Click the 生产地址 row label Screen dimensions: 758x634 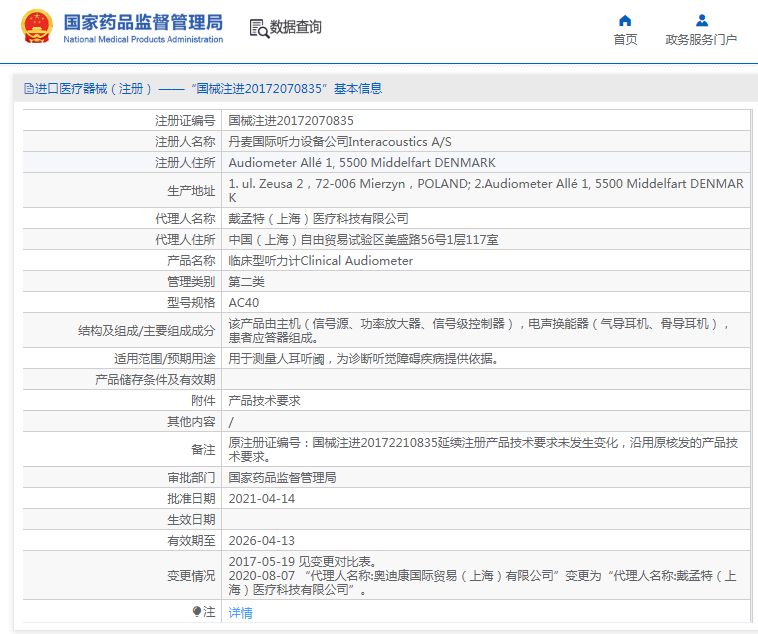(x=191, y=191)
